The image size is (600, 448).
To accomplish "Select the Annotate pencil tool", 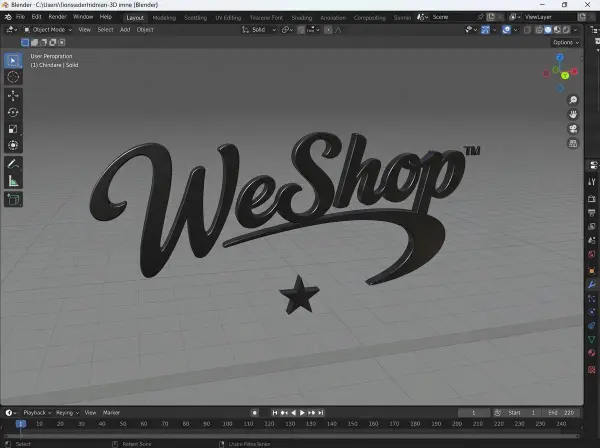I will coord(13,165).
